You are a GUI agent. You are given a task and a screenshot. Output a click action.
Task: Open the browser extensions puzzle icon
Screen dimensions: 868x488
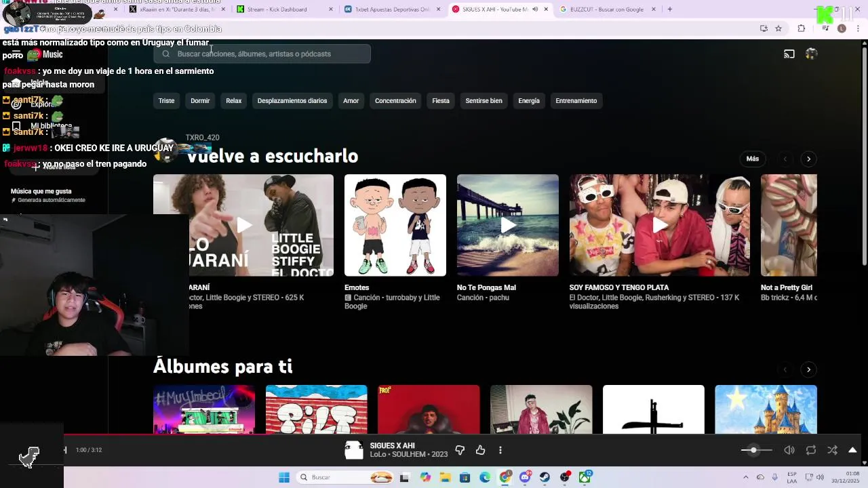point(802,28)
